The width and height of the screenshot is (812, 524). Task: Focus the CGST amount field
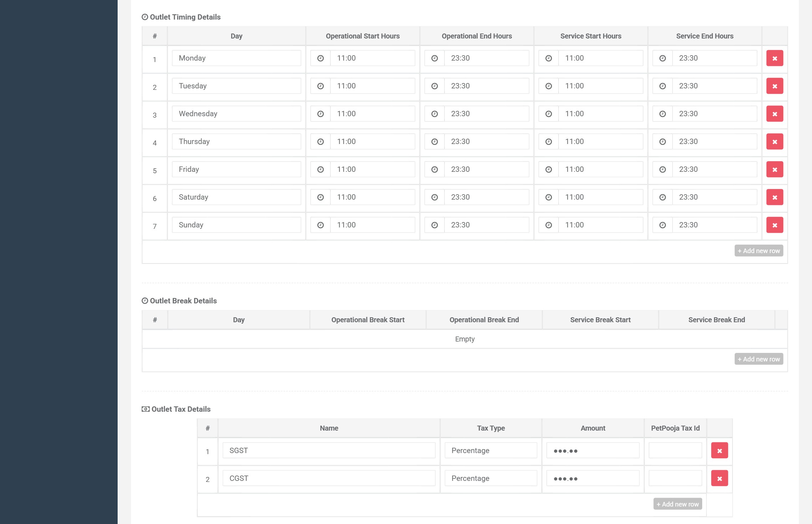tap(593, 478)
